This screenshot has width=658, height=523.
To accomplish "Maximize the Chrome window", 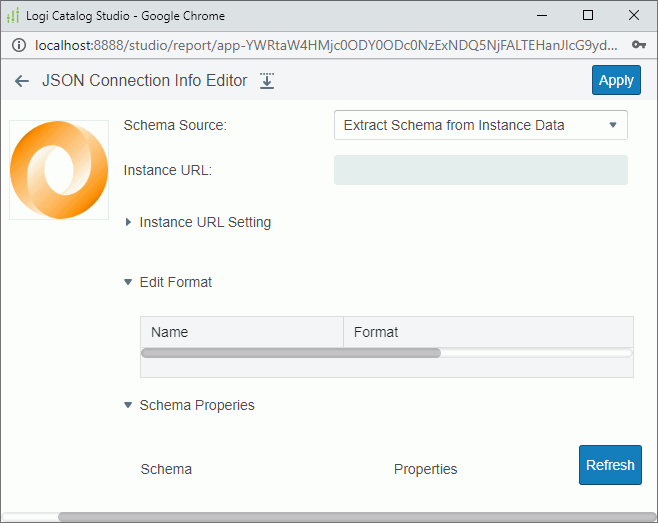I will [588, 16].
